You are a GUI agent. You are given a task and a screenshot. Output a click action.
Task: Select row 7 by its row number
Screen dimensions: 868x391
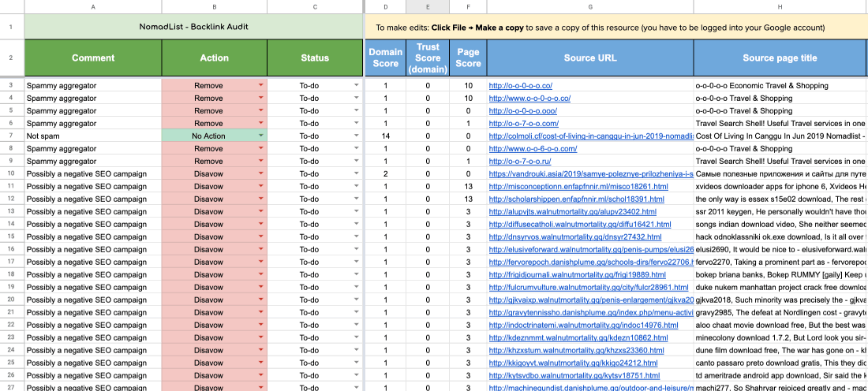click(x=11, y=136)
